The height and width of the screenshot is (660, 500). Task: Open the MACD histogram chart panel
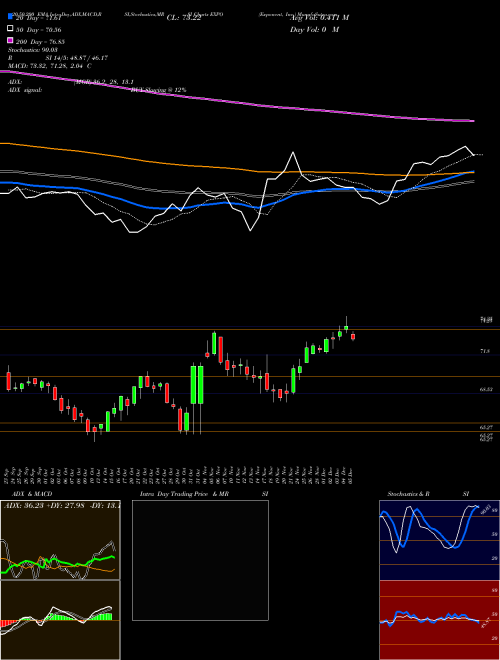(x=60, y=620)
